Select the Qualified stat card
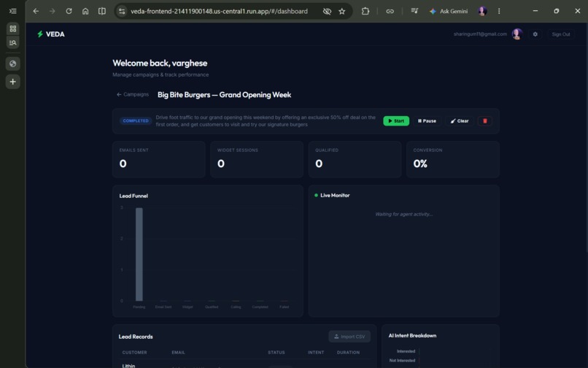588x368 pixels. (355, 159)
